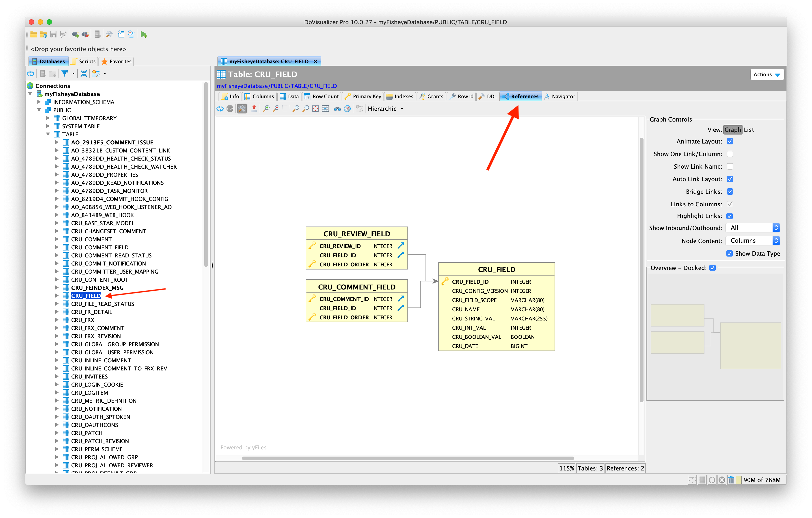Click the connect all plug icon
This screenshot has height=518, width=812.
[x=75, y=34]
